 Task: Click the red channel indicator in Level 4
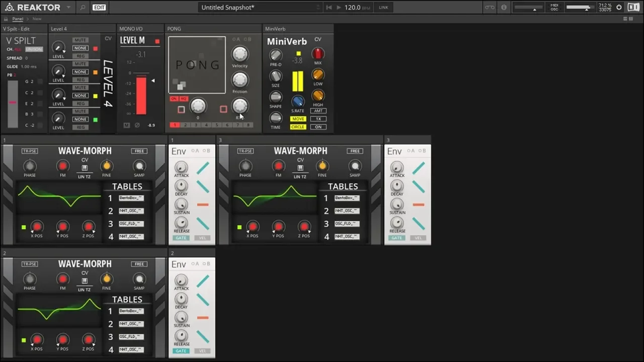95,48
